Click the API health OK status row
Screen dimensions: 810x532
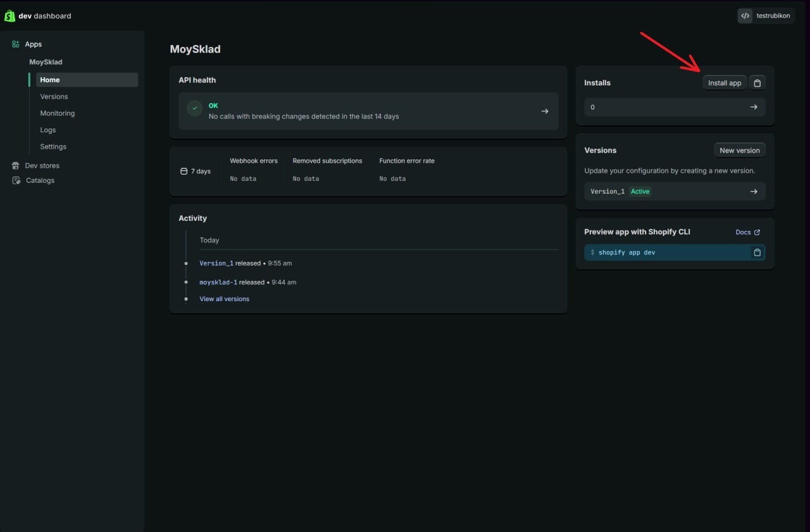368,111
